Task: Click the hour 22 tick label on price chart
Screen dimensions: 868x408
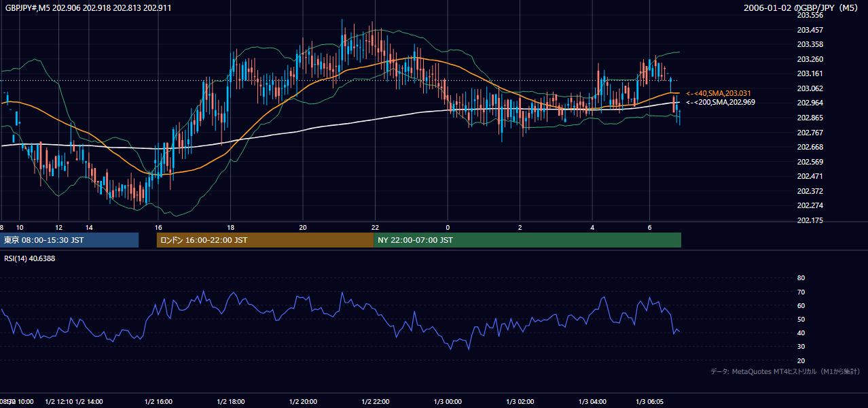Action: pos(375,227)
